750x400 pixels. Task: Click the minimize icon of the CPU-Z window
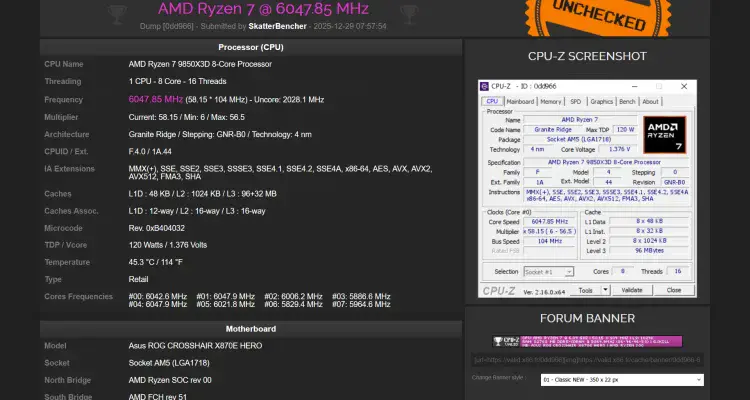(634, 87)
